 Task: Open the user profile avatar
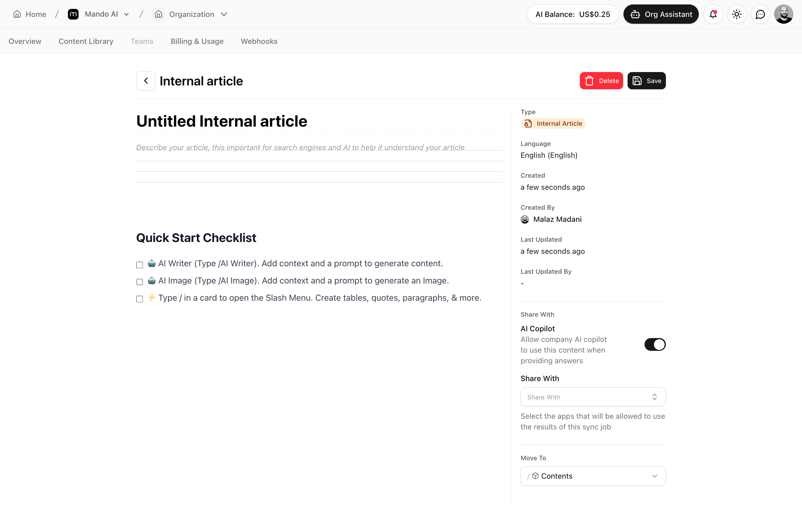(x=783, y=14)
